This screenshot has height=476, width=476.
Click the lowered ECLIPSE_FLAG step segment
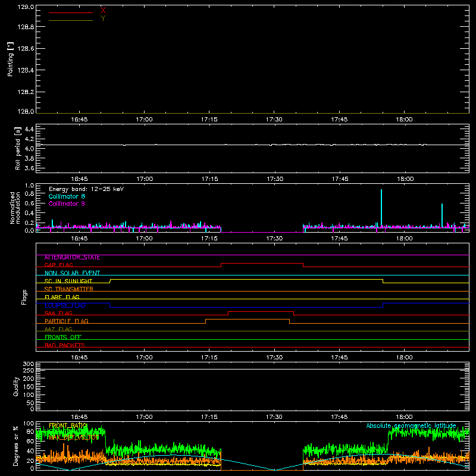click(x=246, y=307)
